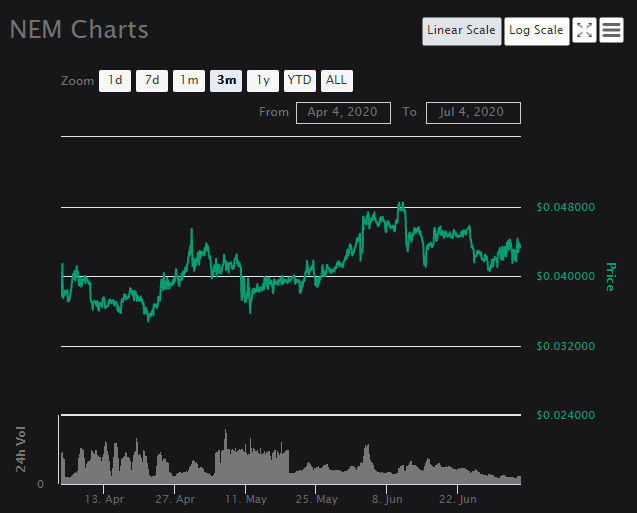
Task: Click the 25. May date axis label
Action: point(316,499)
